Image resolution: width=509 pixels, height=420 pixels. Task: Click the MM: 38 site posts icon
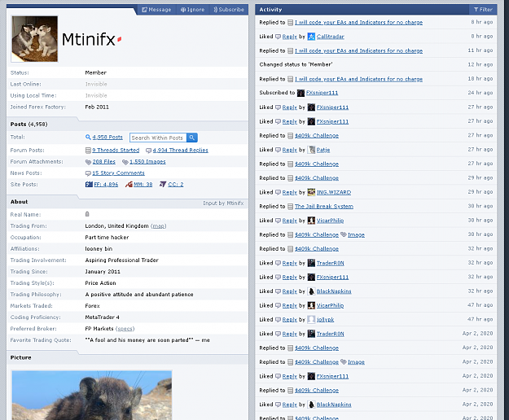129,184
